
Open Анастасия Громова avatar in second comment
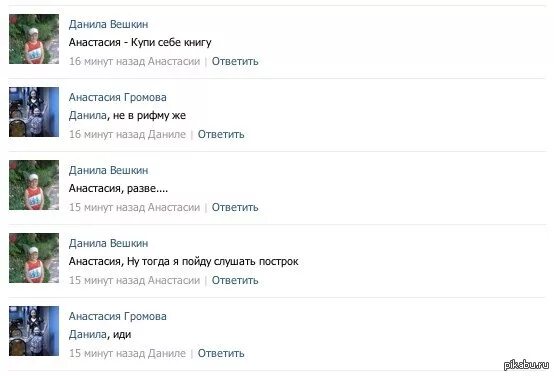[x=34, y=112]
